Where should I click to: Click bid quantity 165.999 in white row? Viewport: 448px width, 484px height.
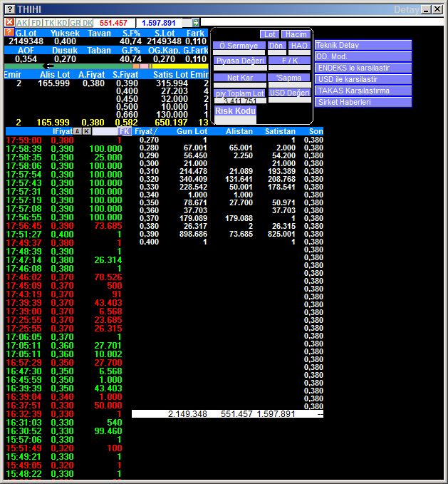[x=54, y=83]
